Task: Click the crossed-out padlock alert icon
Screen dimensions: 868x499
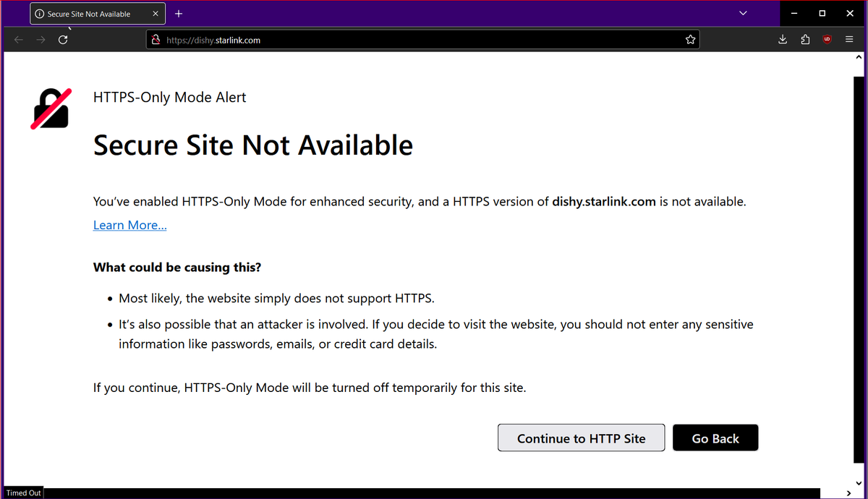Action: point(51,108)
